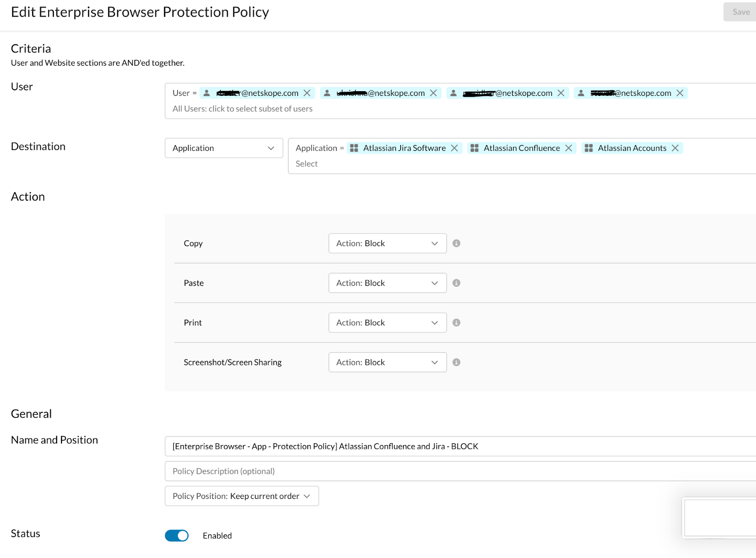Show info for Print action
The width and height of the screenshot is (756, 558).
[456, 323]
